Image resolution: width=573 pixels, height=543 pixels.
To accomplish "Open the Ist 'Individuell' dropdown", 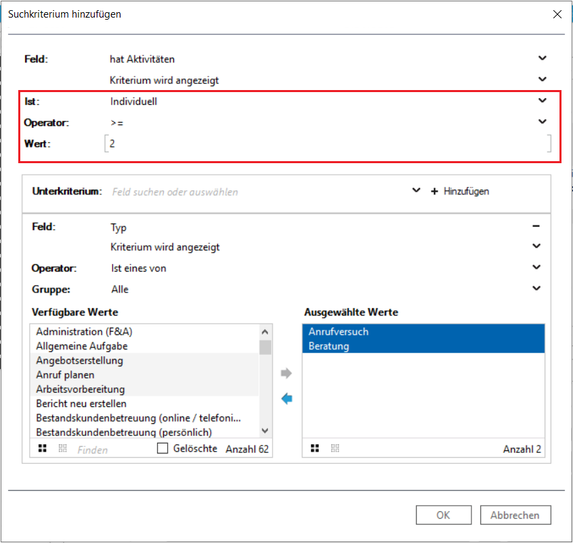I will pyautogui.click(x=543, y=100).
